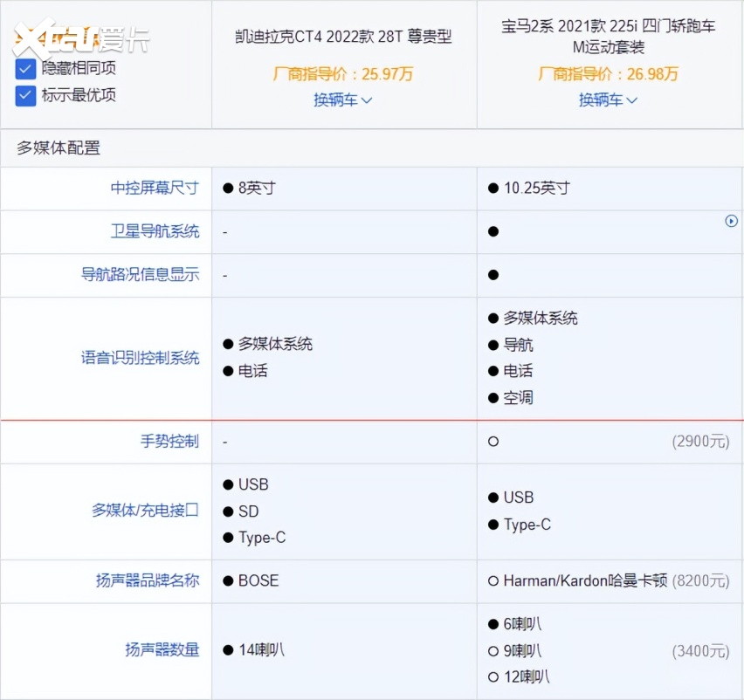Open 换辆车 dropdown under 凯迪拉克CT4

point(343,100)
